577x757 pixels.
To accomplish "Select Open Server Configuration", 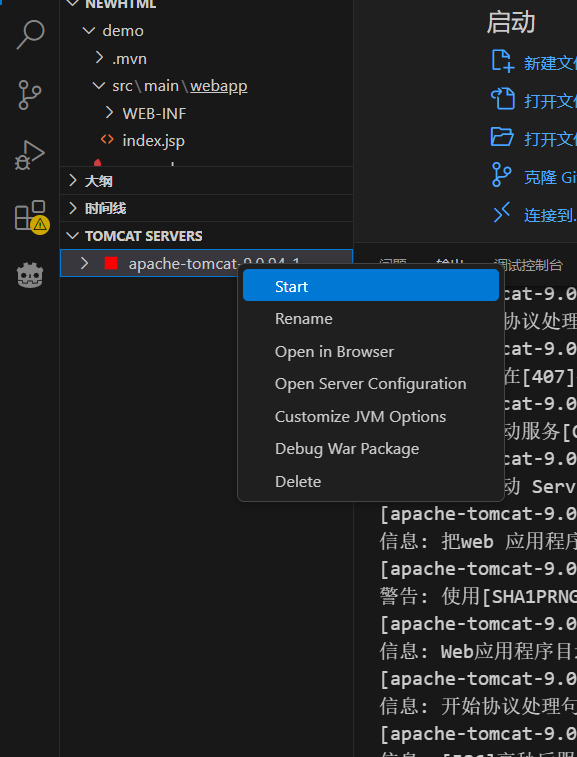I will coord(371,384).
